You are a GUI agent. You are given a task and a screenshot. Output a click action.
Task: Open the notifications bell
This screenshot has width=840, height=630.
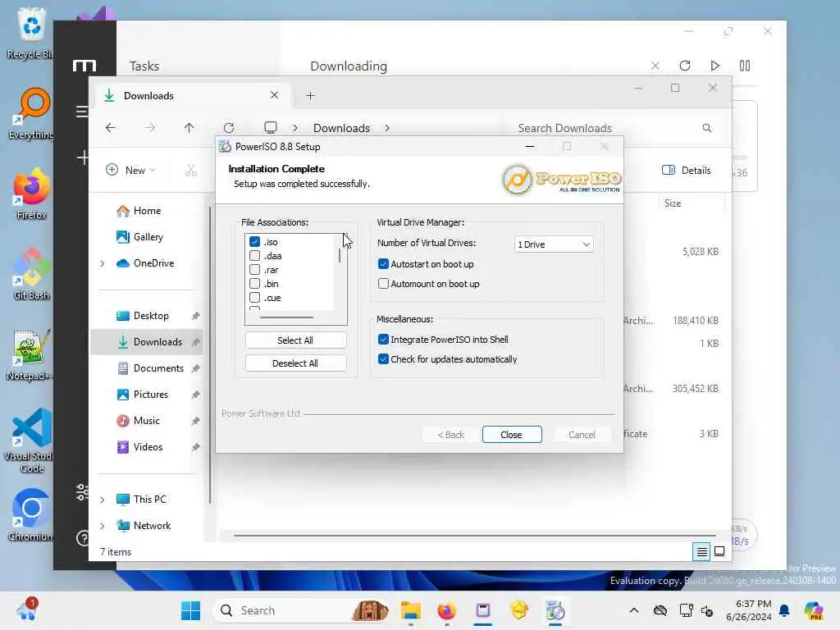point(784,610)
